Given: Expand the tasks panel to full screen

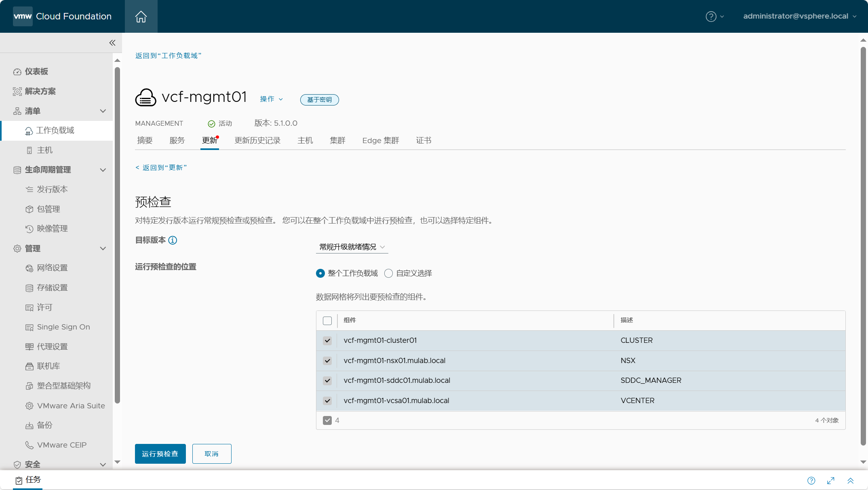Looking at the screenshot, I should pyautogui.click(x=831, y=481).
